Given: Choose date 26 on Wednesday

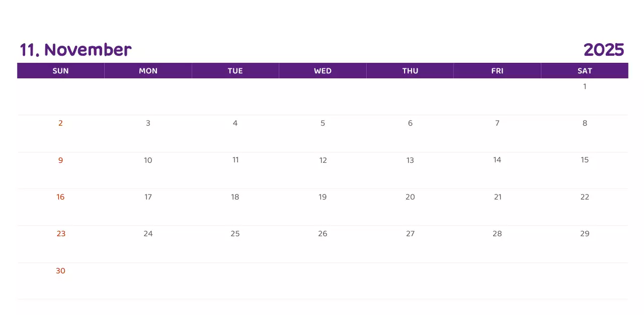Looking at the screenshot, I should (x=323, y=234).
